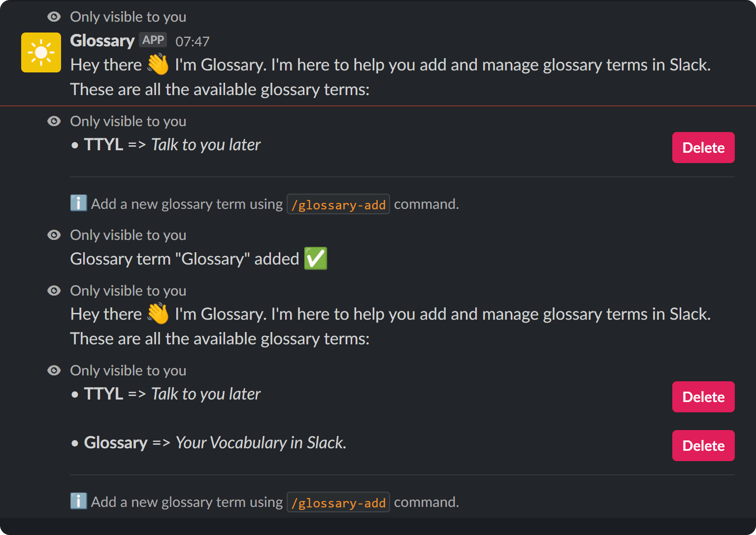The image size is (756, 535).
Task: Click the eye icon beside the bottom terms list
Action: (x=54, y=370)
